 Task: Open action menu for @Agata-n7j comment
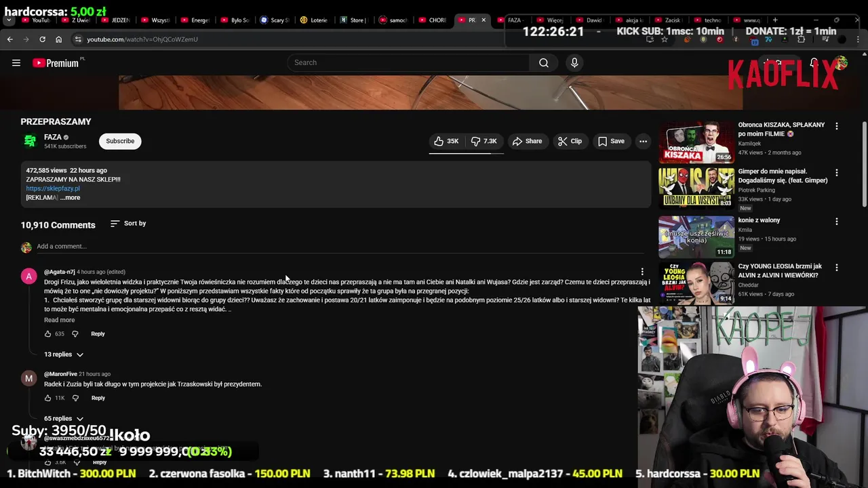(642, 272)
